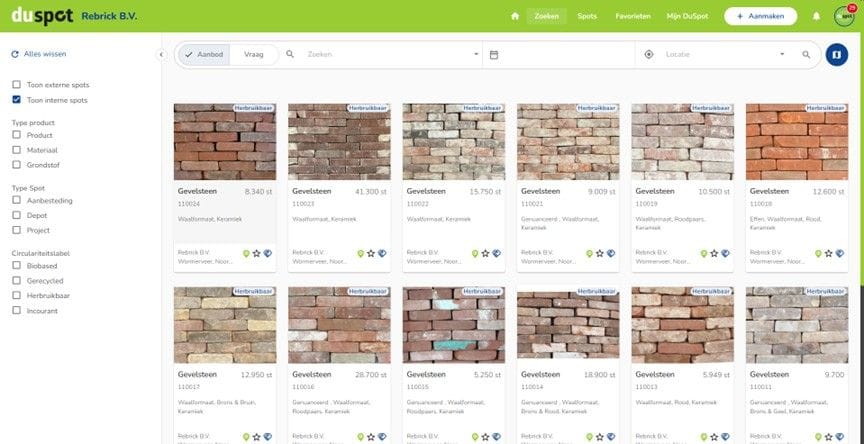Open notifications via the bell icon
Screen dimensions: 864x444
click(816, 16)
